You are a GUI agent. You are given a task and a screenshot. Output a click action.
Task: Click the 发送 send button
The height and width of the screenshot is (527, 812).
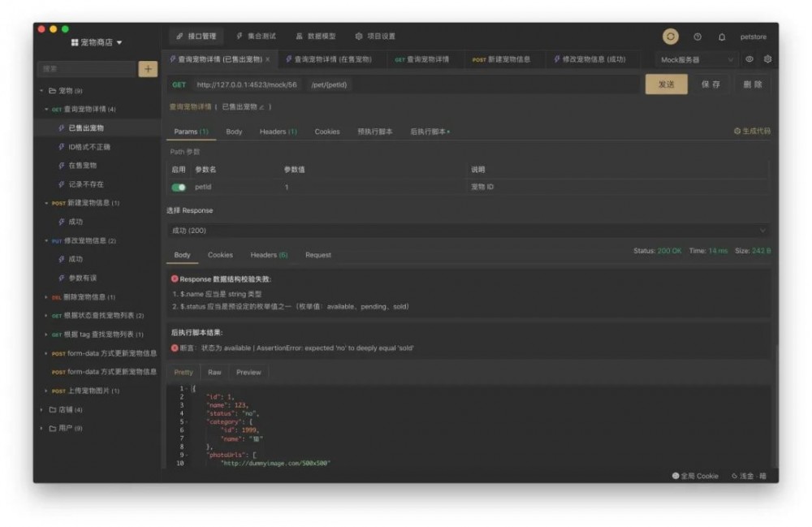pyautogui.click(x=666, y=84)
